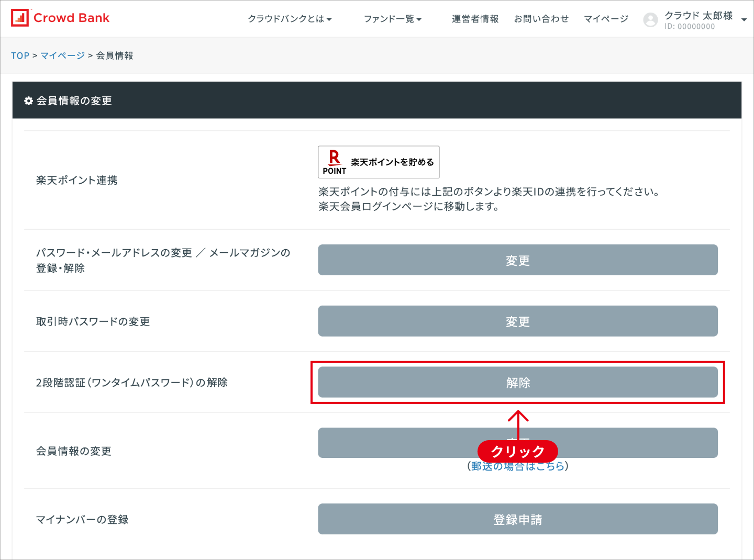Expand the ファンド一覧 menu
The height and width of the screenshot is (560, 754).
tap(393, 18)
